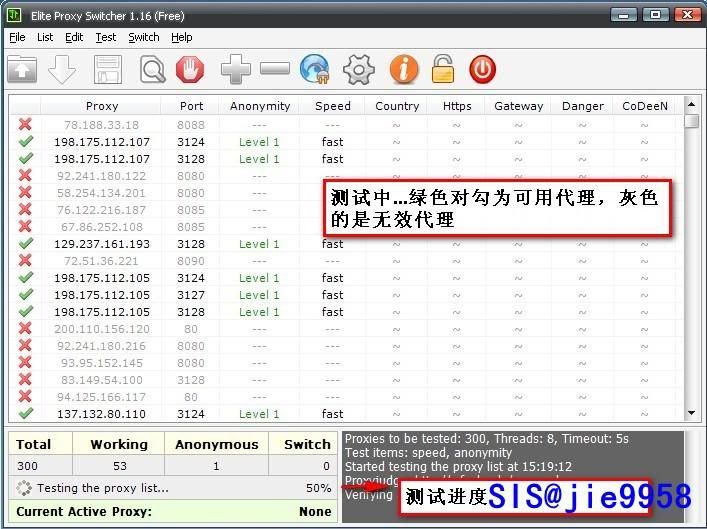Click the orange info icon
The image size is (707, 529).
pyautogui.click(x=404, y=69)
